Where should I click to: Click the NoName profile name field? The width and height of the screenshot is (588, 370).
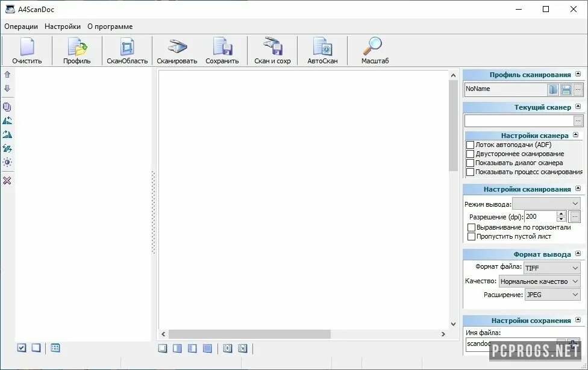point(506,89)
